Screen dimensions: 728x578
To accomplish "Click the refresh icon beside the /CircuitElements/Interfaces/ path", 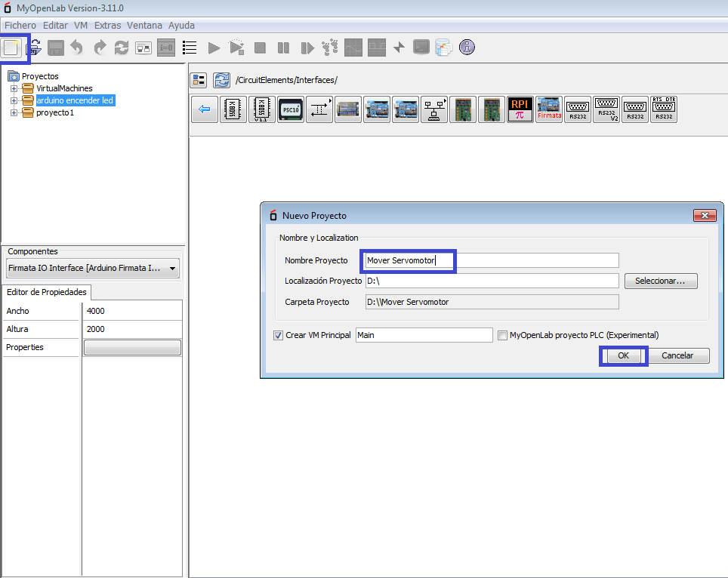I will pos(221,80).
